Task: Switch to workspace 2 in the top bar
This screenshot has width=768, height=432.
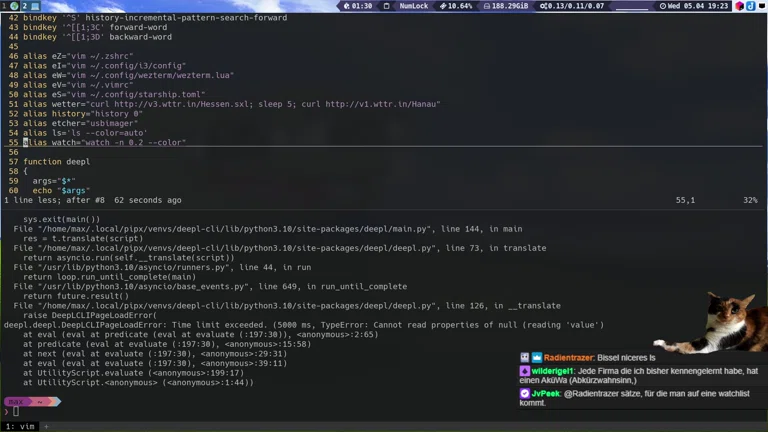Action: (x=26, y=5)
